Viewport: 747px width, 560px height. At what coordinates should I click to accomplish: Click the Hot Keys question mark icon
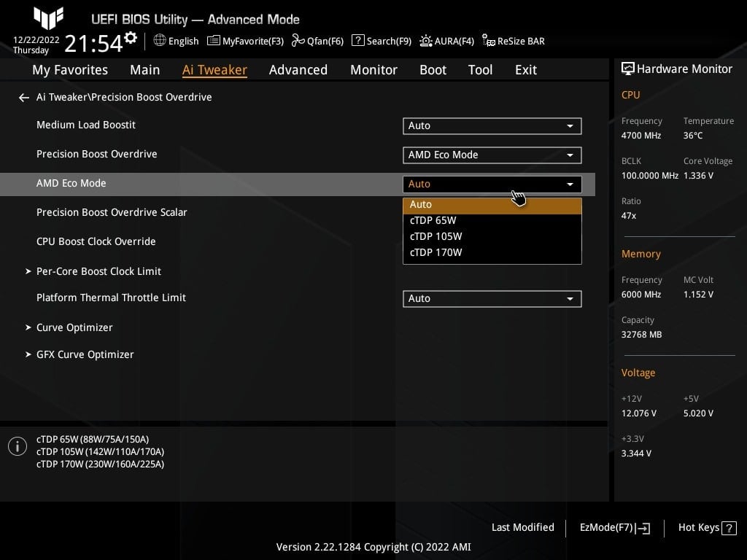click(729, 528)
